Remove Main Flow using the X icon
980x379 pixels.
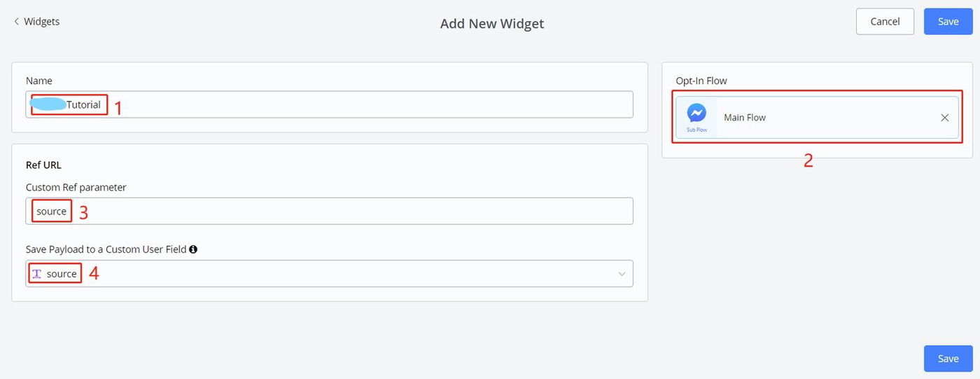coord(944,118)
